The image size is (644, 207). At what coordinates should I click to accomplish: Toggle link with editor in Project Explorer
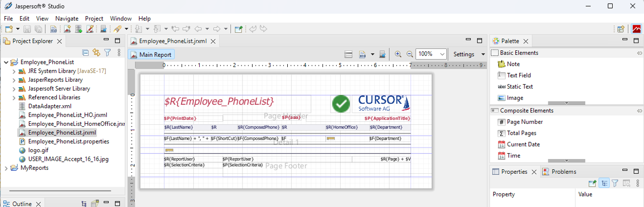pos(96,52)
